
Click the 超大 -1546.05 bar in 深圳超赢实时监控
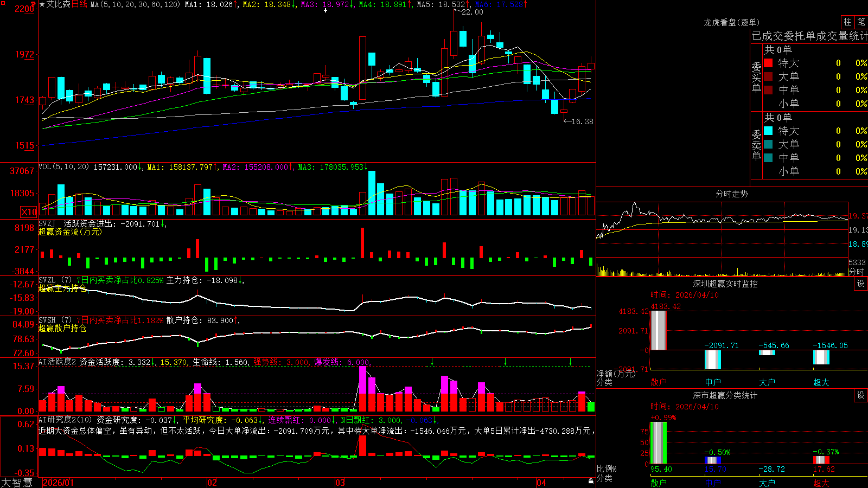point(821,357)
